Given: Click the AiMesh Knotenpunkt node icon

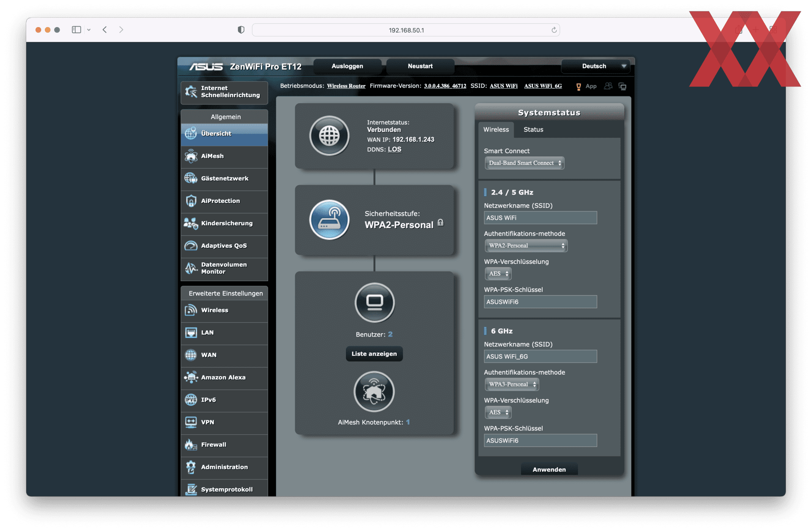Looking at the screenshot, I should coord(374,391).
